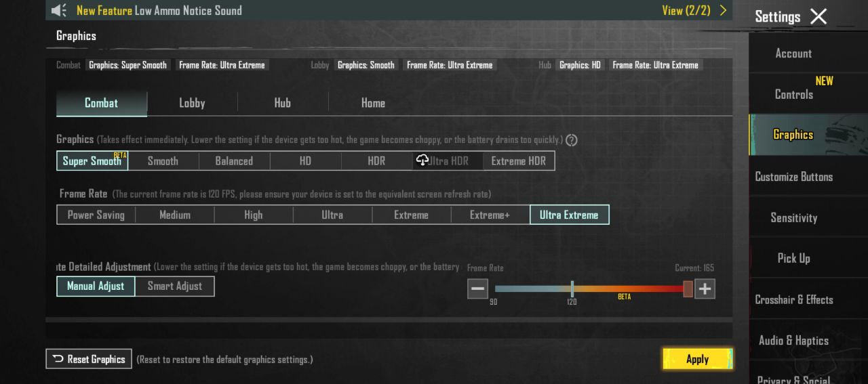The image size is (868, 384).
Task: Set frame rate to Medium
Action: [x=175, y=215]
